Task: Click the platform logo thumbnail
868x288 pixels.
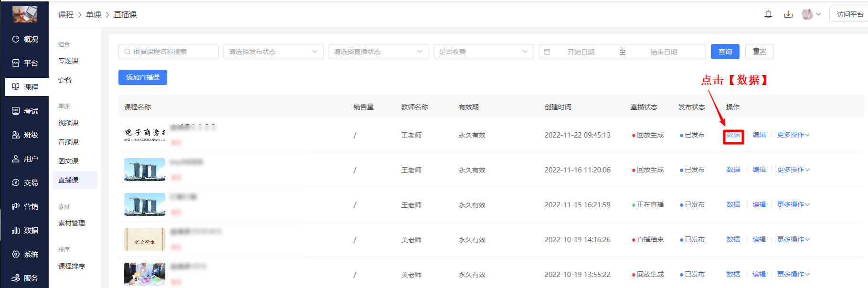Action: (25, 14)
